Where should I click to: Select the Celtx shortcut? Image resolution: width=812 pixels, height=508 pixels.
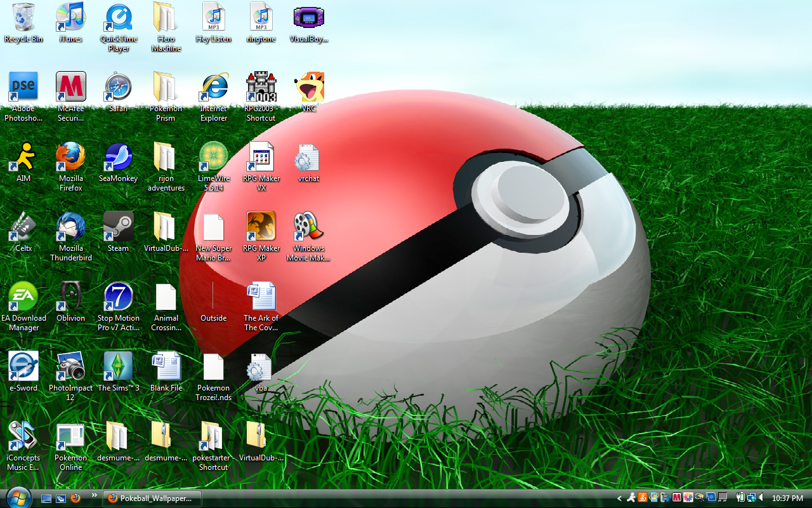[23, 232]
